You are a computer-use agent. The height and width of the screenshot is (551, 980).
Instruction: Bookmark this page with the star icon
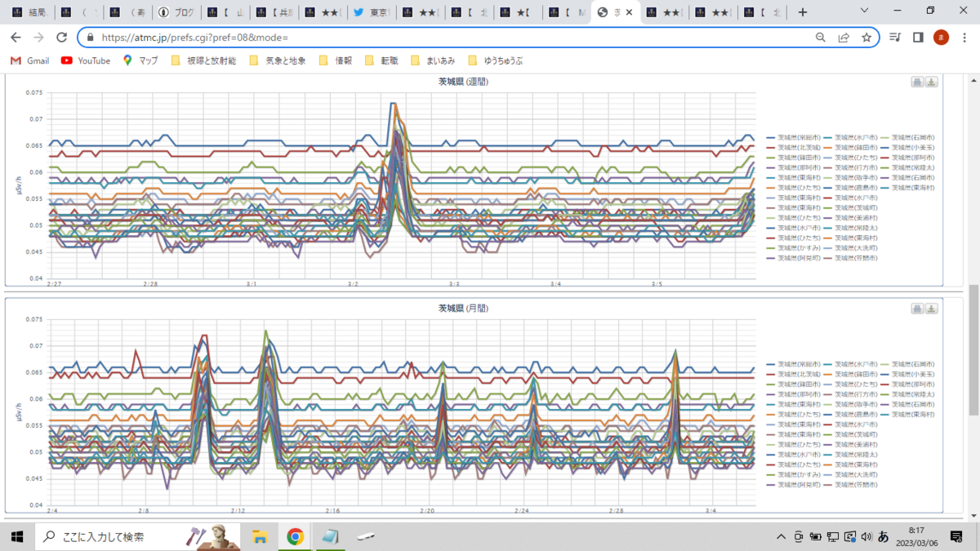click(x=866, y=38)
